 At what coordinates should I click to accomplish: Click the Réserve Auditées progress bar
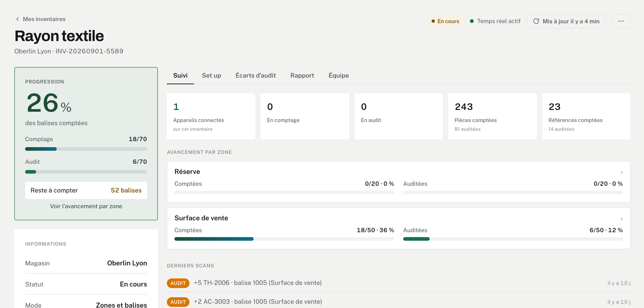pyautogui.click(x=513, y=193)
